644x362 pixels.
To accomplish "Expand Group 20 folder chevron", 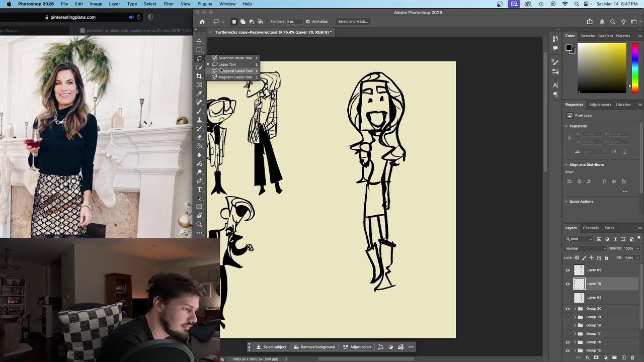I will pos(575,309).
